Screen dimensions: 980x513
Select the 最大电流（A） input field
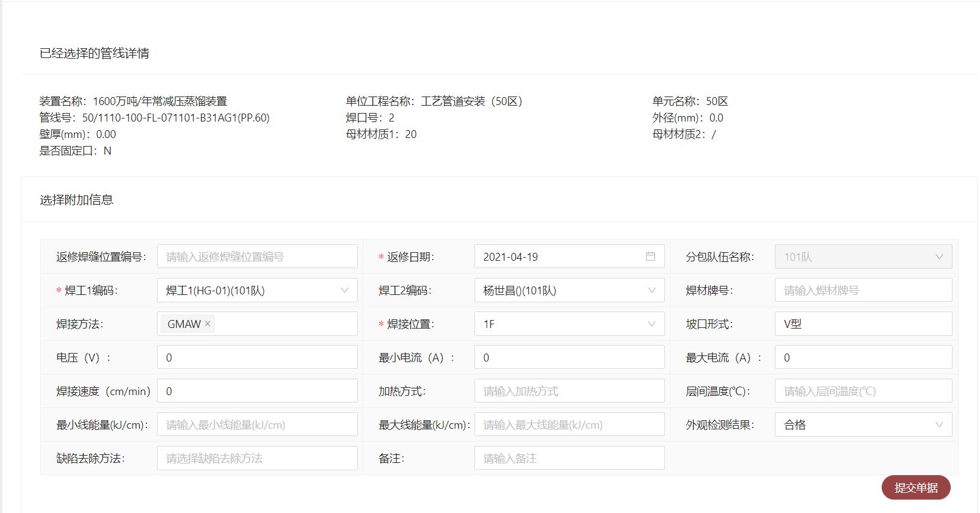coord(863,357)
